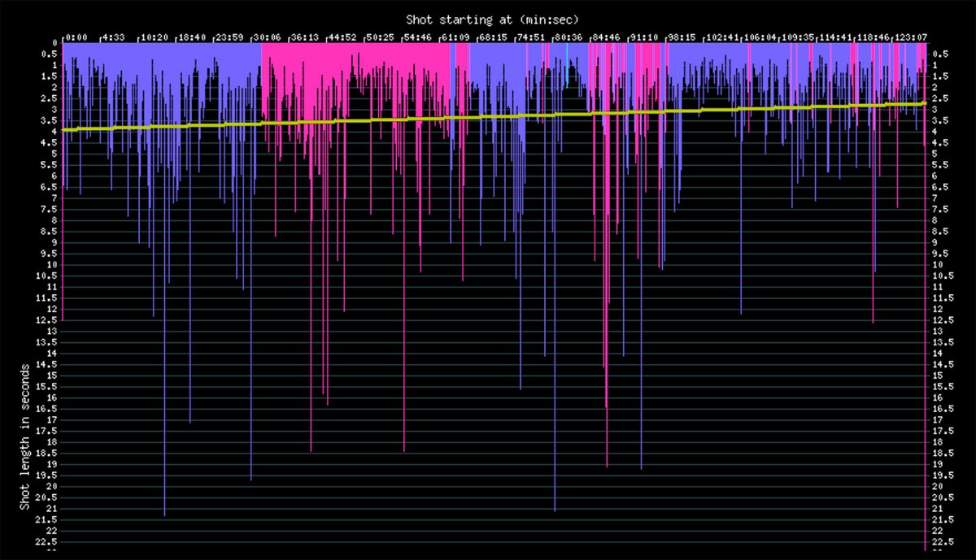Image resolution: width=976 pixels, height=560 pixels.
Task: Click the 21 value on the left axis
Action: point(51,509)
